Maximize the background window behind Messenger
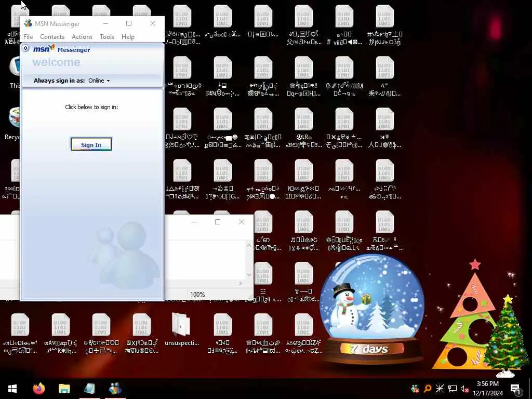This screenshot has width=532, height=399. click(x=218, y=222)
